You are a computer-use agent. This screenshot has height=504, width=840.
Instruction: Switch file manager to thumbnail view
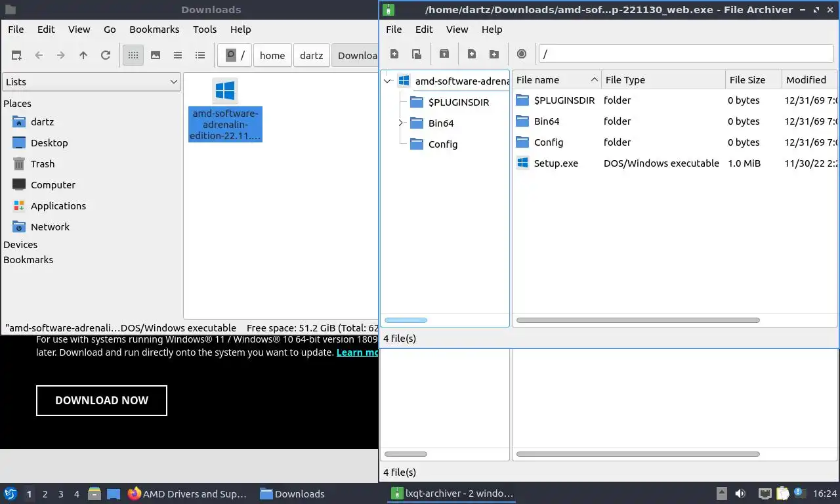pos(156,55)
